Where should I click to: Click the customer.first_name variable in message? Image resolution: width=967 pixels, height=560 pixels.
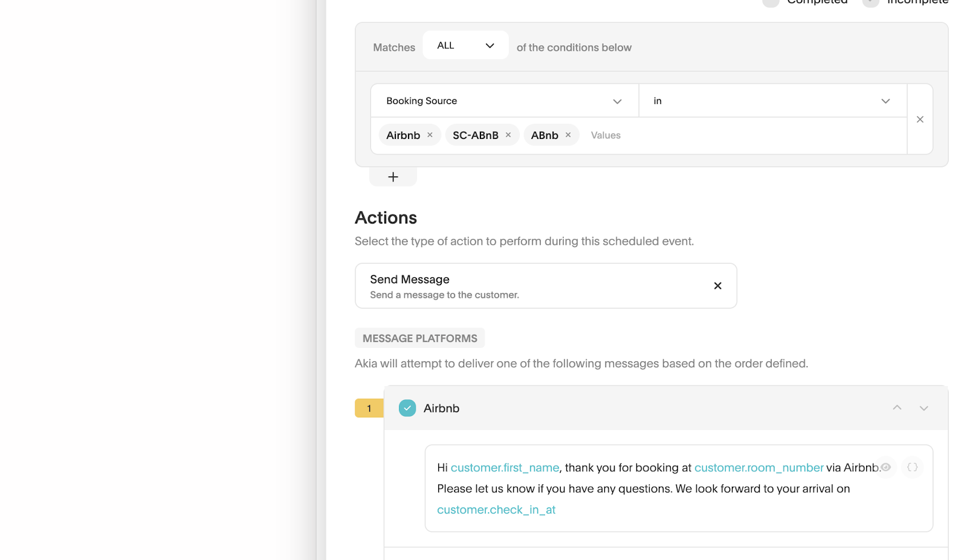coord(505,468)
